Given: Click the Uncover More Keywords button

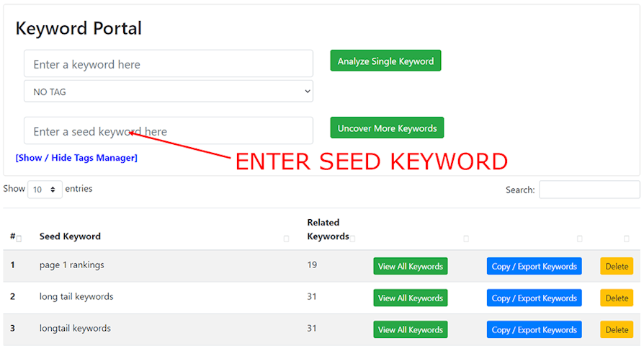Looking at the screenshot, I should 387,128.
